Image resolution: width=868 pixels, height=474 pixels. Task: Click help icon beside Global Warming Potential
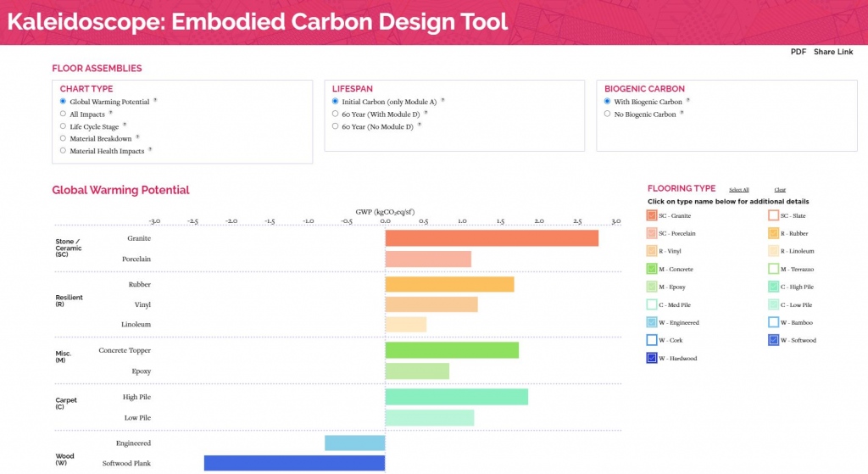pos(155,101)
